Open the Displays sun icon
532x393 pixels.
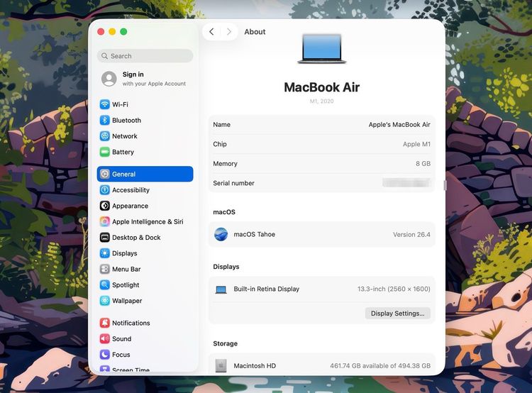(105, 253)
